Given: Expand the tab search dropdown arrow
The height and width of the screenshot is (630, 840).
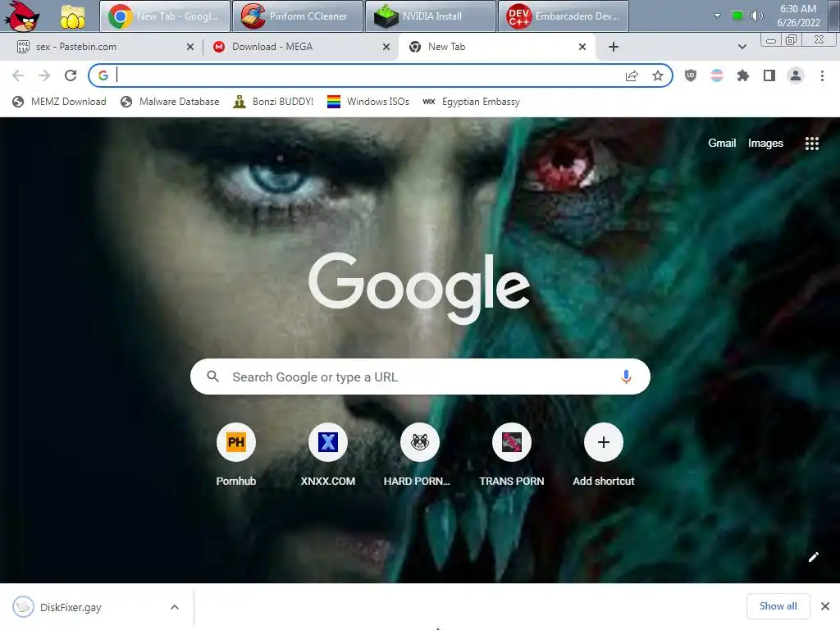Looking at the screenshot, I should tap(742, 47).
